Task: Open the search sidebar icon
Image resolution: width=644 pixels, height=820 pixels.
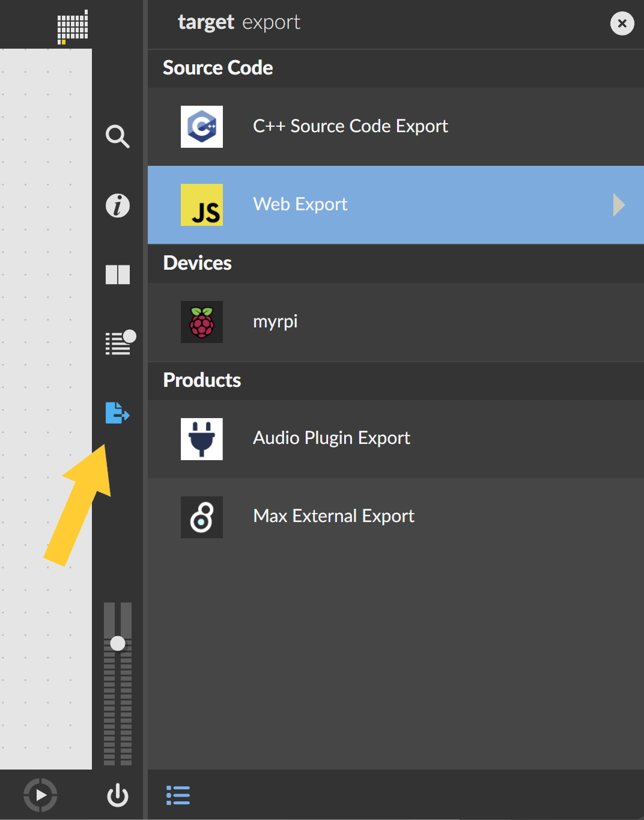Action: [117, 136]
